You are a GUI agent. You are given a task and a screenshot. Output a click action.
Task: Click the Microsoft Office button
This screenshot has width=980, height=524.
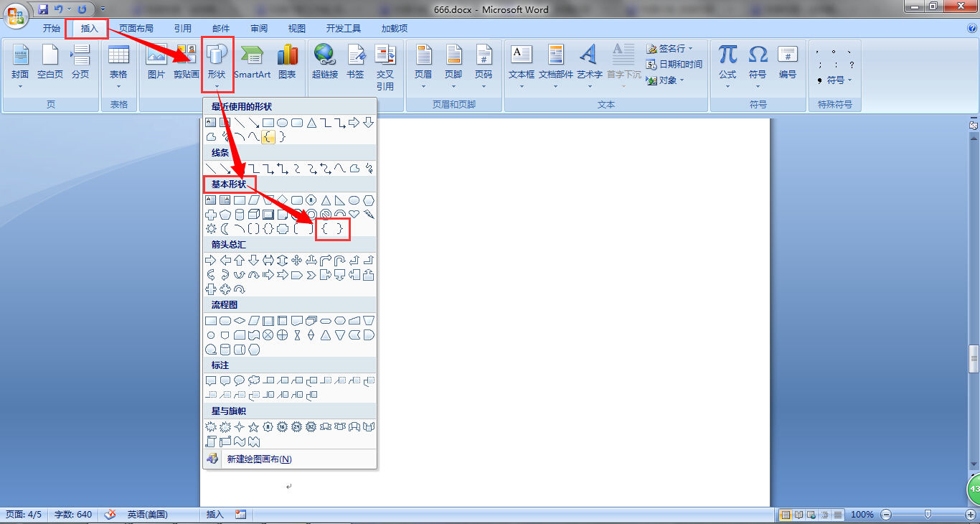click(17, 14)
